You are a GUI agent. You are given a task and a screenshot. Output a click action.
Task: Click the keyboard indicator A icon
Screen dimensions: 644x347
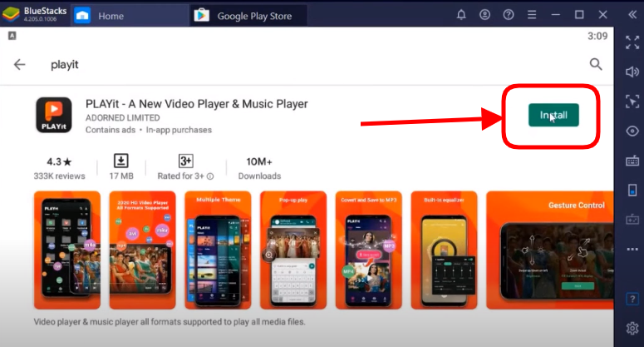pos(12,36)
